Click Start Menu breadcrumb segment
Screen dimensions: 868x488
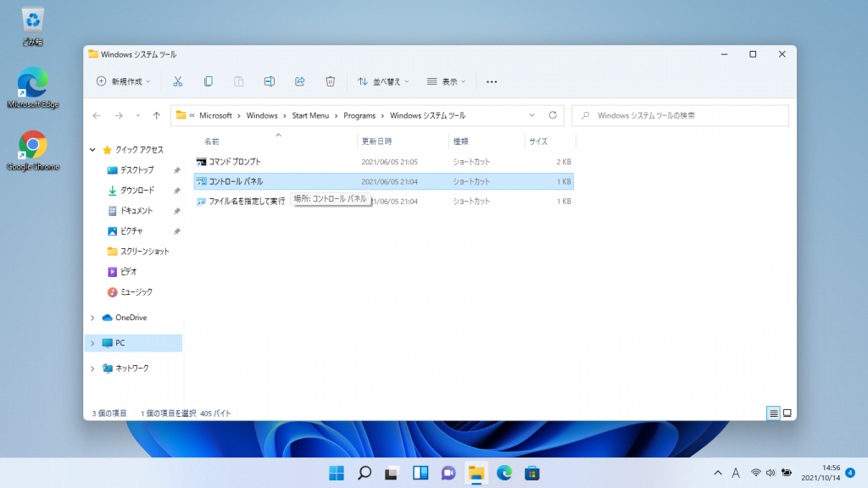[x=310, y=115]
